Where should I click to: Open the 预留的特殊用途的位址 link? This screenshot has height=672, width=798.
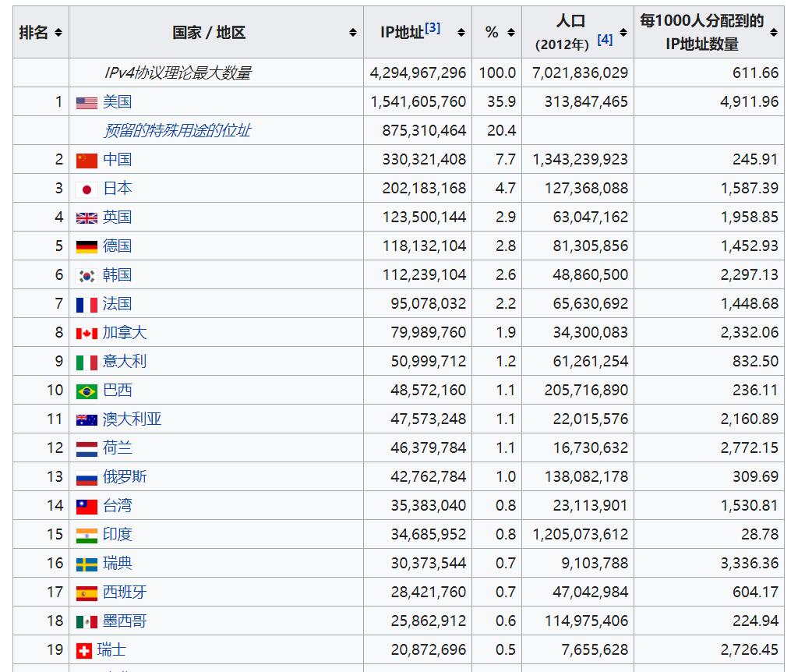pyautogui.click(x=177, y=131)
